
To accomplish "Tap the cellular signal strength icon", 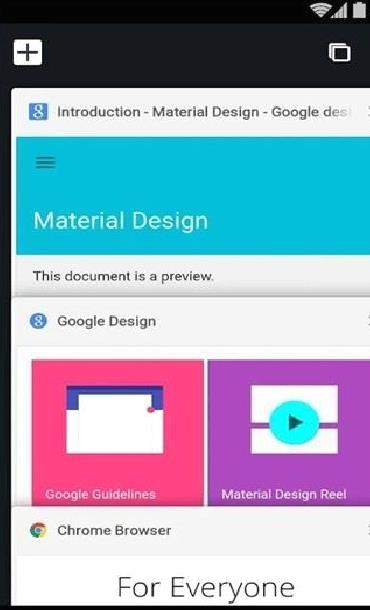I will (339, 10).
